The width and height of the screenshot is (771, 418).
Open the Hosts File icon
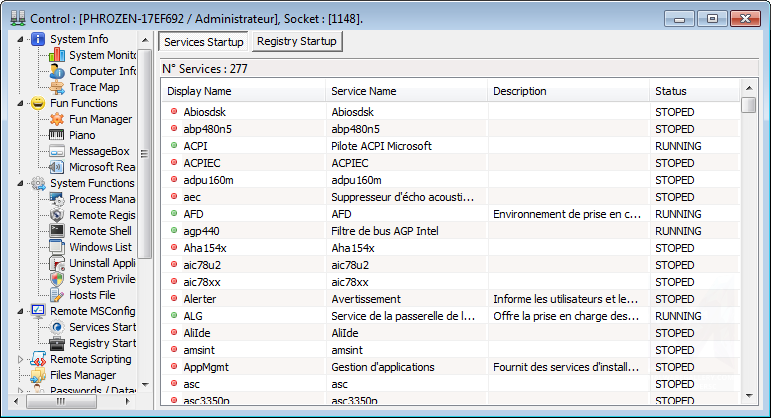pos(57,295)
